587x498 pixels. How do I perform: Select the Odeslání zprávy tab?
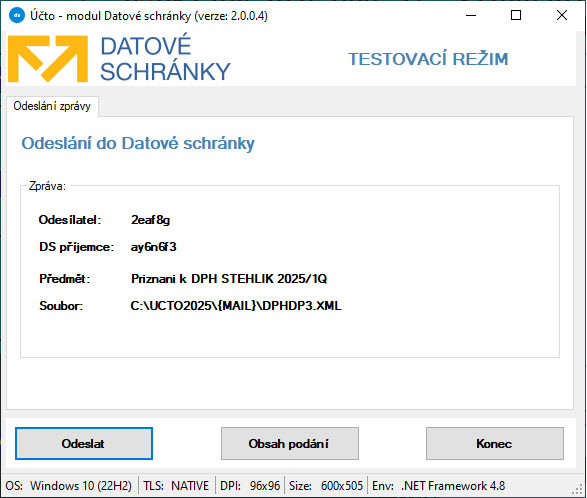(x=52, y=106)
